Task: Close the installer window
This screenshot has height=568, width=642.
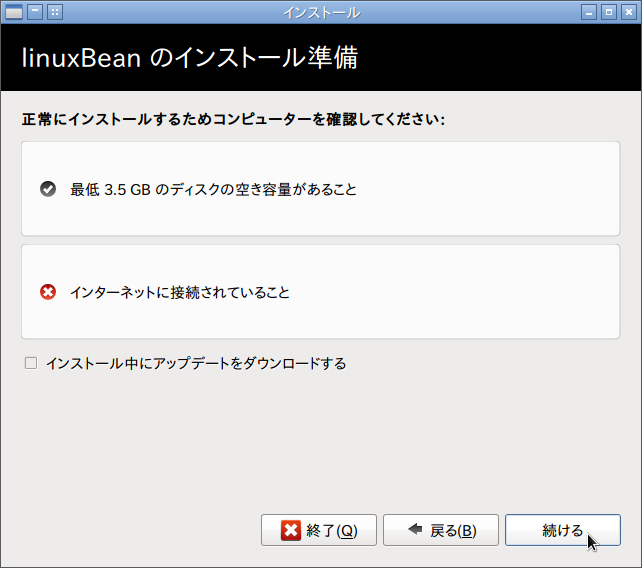Action: point(628,12)
